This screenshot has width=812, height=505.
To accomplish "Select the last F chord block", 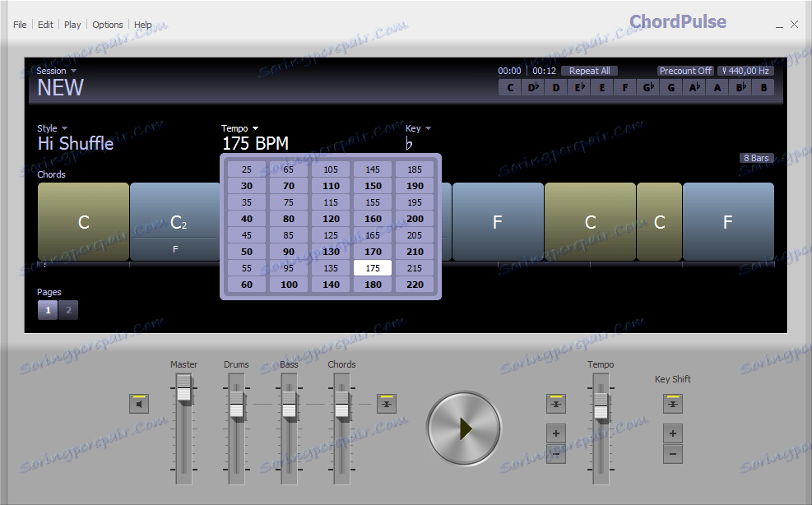I will tap(728, 222).
